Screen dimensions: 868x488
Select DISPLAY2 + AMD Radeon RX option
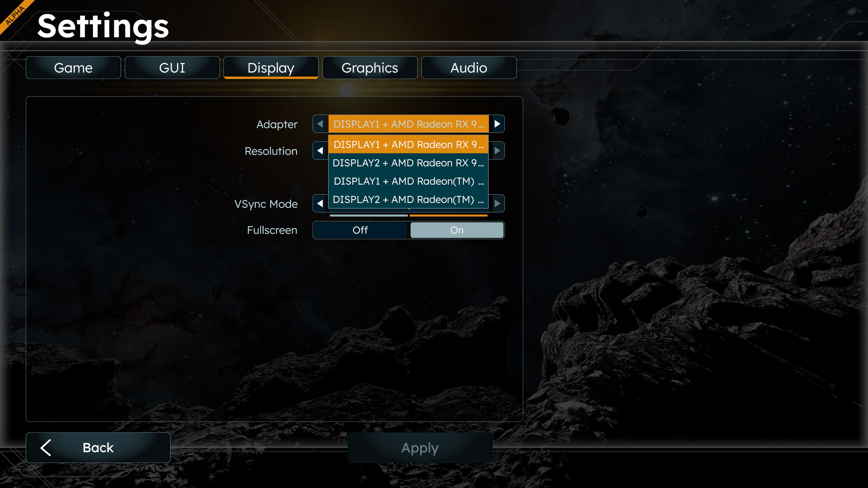[409, 163]
